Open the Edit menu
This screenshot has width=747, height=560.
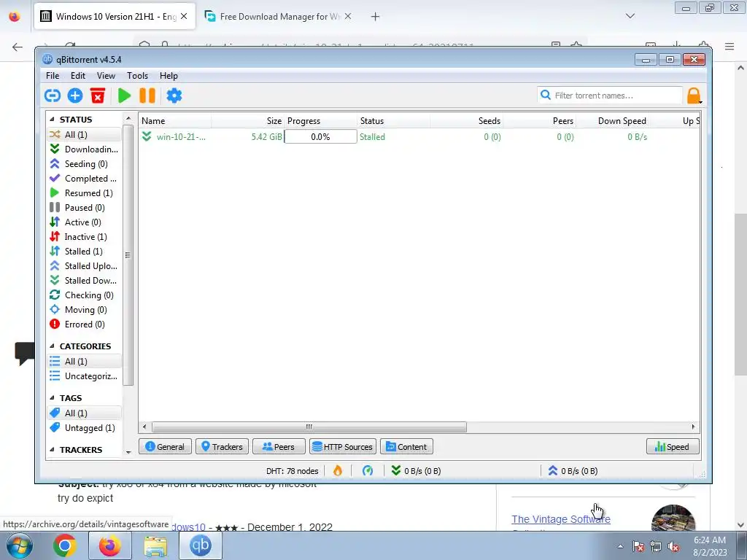[x=77, y=76]
